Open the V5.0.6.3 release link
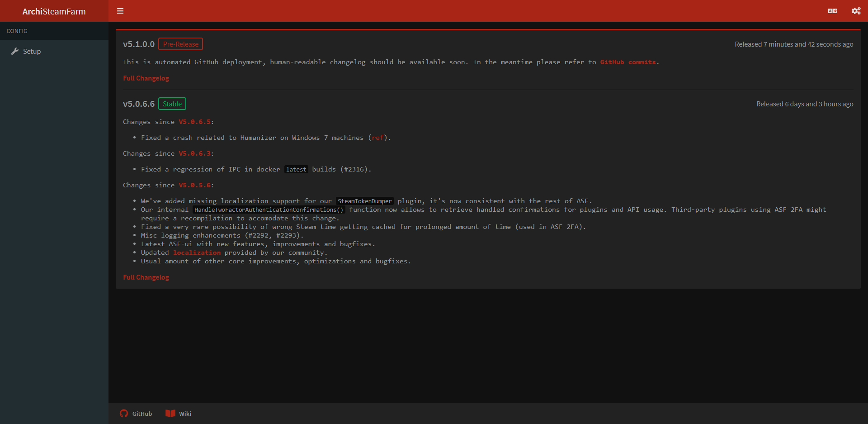 (194, 153)
